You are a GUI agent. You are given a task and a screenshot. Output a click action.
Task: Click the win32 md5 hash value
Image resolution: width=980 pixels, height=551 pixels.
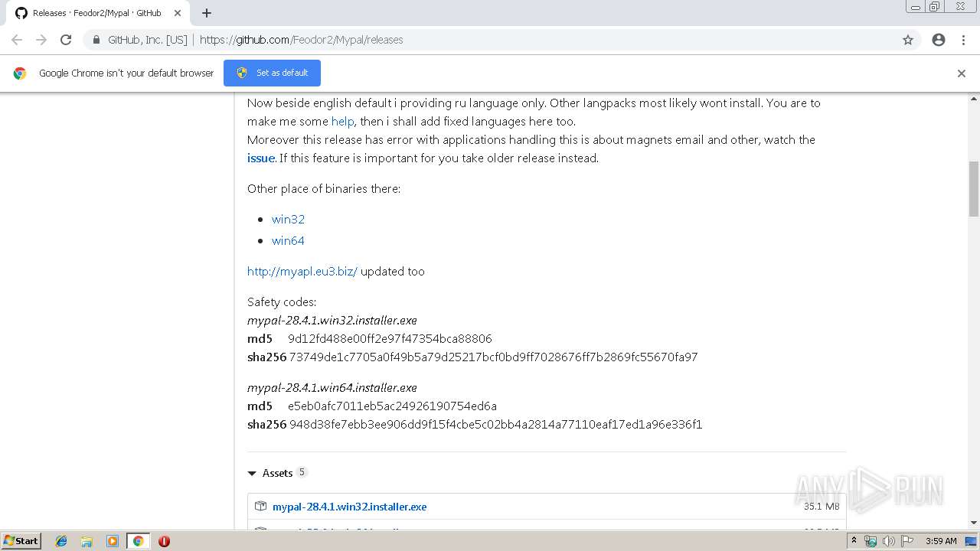pyautogui.click(x=390, y=338)
